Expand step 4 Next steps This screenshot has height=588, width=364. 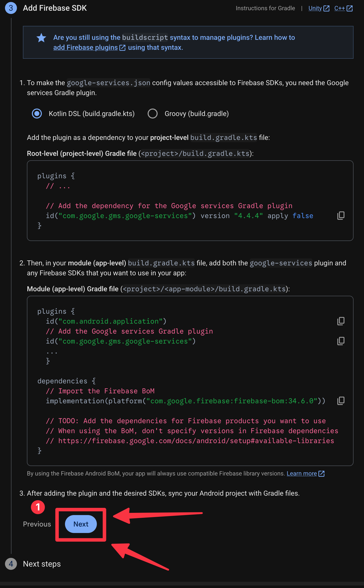point(42,564)
